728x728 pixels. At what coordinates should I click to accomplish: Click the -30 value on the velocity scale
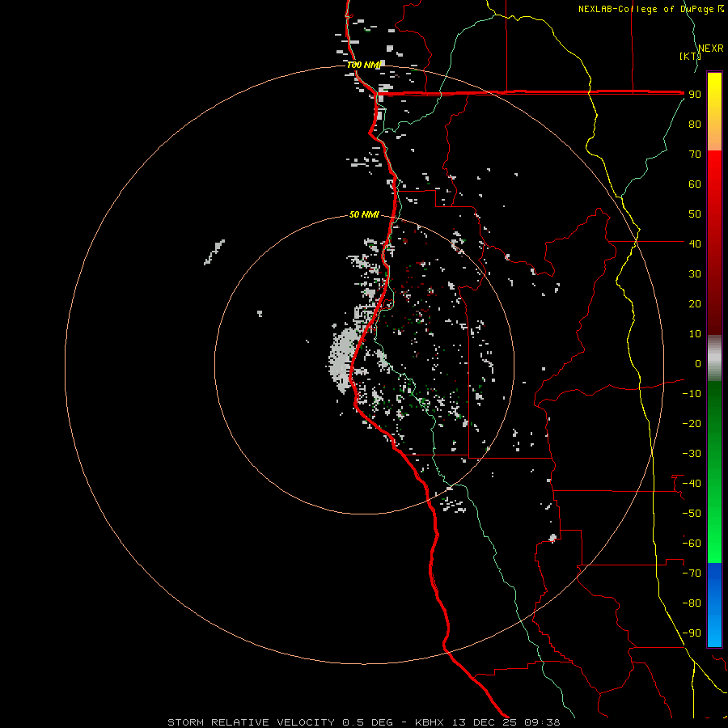point(692,454)
